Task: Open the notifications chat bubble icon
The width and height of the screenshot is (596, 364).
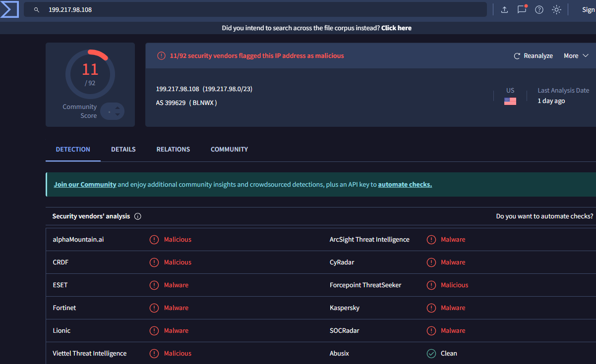Action: point(522,10)
